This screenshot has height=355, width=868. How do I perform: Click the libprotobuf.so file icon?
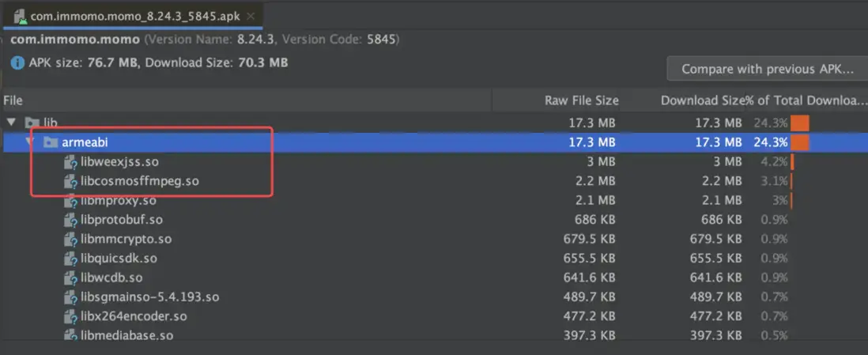point(71,220)
